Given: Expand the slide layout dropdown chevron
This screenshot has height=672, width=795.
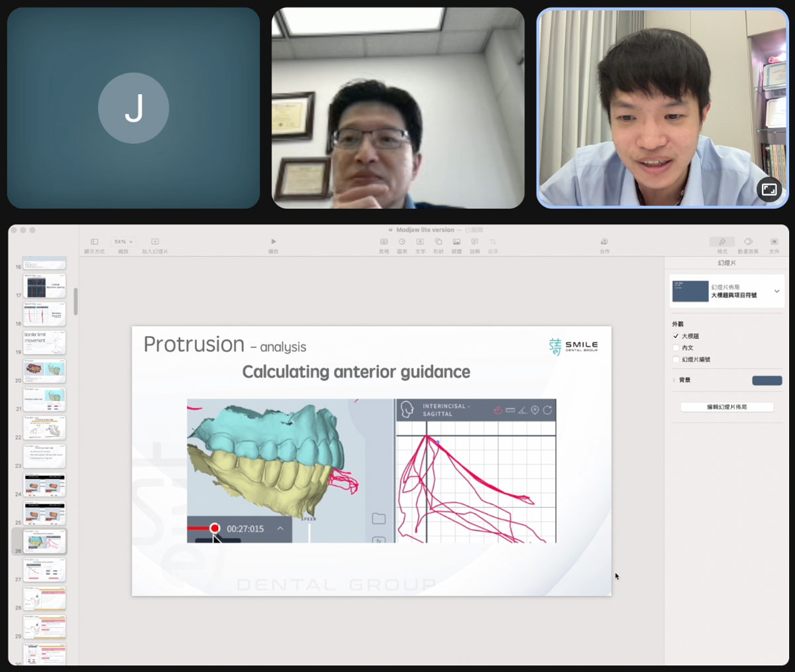Looking at the screenshot, I should 776,292.
